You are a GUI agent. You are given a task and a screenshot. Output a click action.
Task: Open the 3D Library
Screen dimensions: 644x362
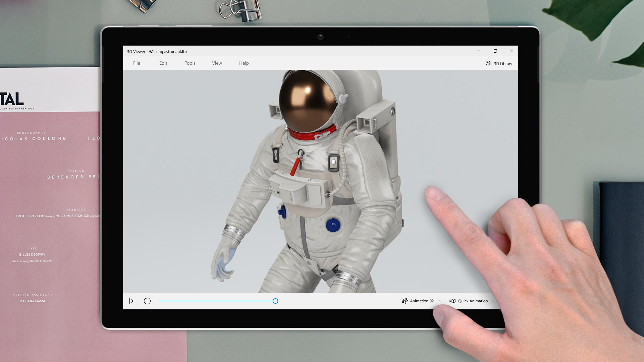point(499,63)
